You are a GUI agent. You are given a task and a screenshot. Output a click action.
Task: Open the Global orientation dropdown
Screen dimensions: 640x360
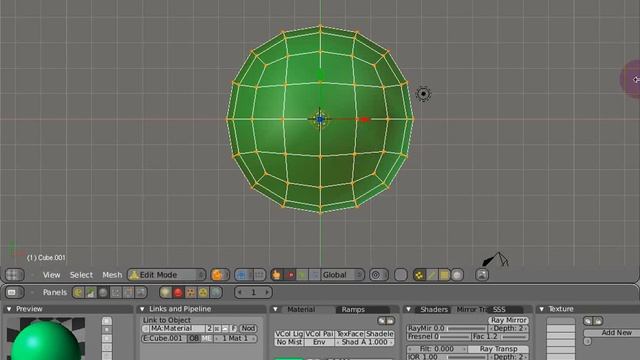[342, 275]
